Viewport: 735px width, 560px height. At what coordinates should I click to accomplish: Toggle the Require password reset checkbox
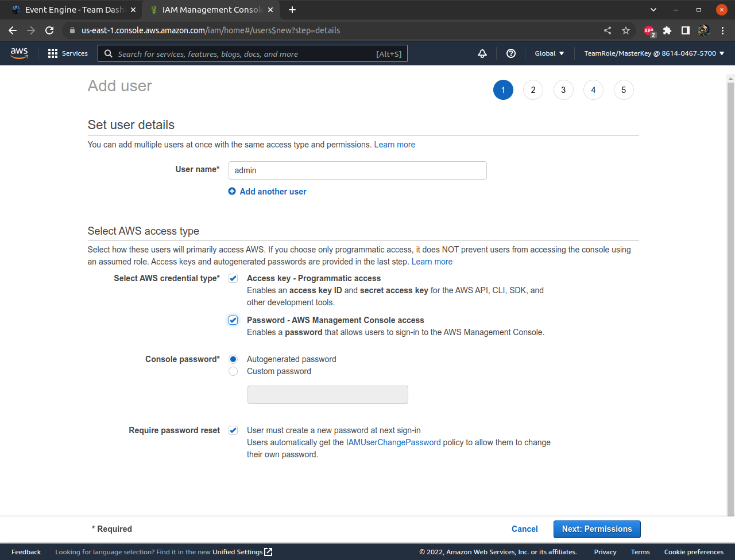pos(233,430)
